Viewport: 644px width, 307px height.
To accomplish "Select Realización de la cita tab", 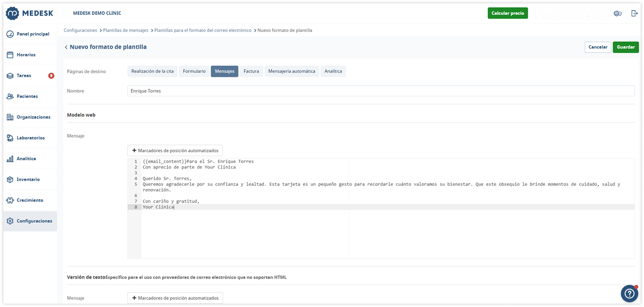I will [x=152, y=71].
